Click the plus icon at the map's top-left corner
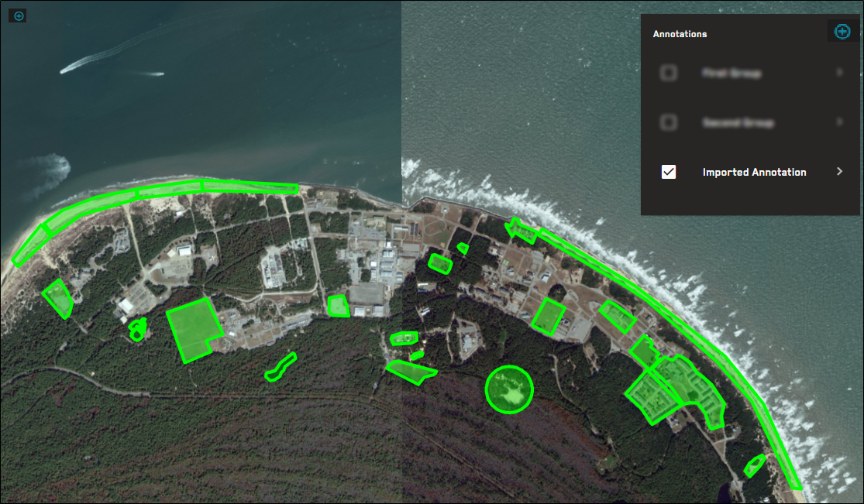Image resolution: width=864 pixels, height=504 pixels. pos(19,15)
